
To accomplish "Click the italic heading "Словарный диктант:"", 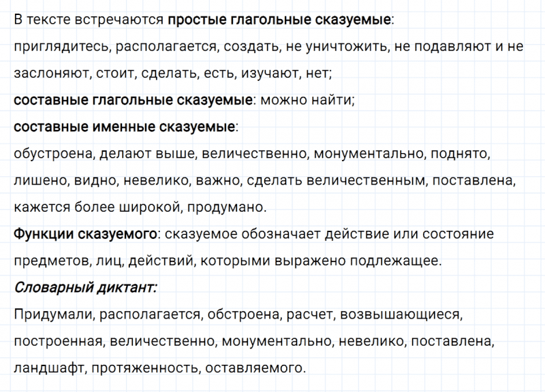I will click(85, 287).
